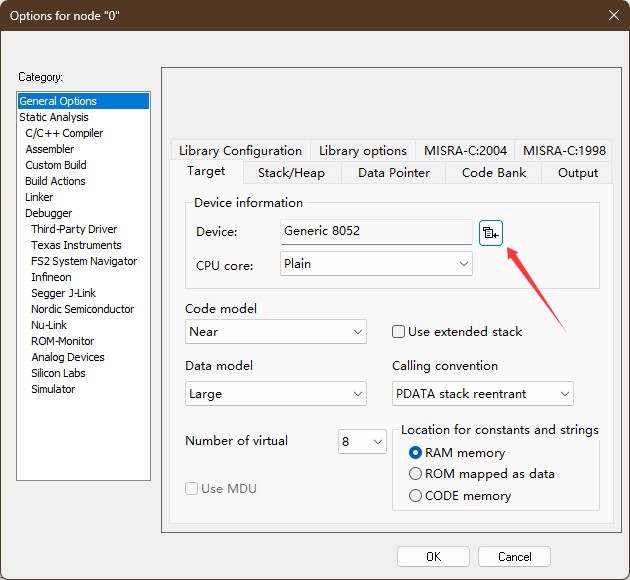Select RAM memory radio button

coord(416,453)
